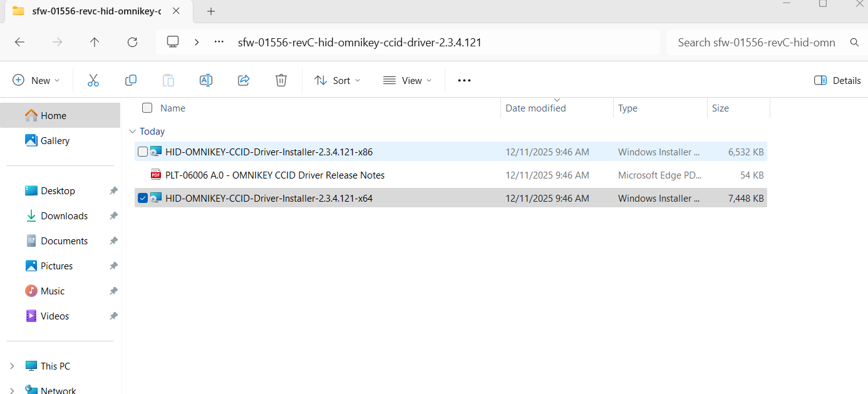
Task: Click the Copy icon in toolbar
Action: 131,80
